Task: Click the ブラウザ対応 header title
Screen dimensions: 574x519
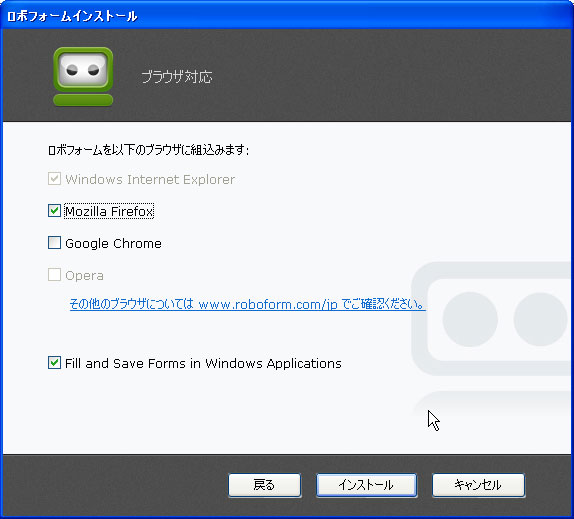Action: pyautogui.click(x=177, y=77)
